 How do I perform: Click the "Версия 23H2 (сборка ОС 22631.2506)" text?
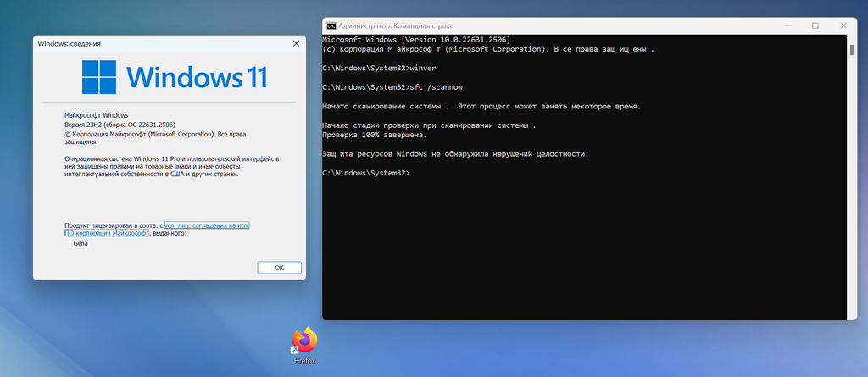tap(120, 125)
